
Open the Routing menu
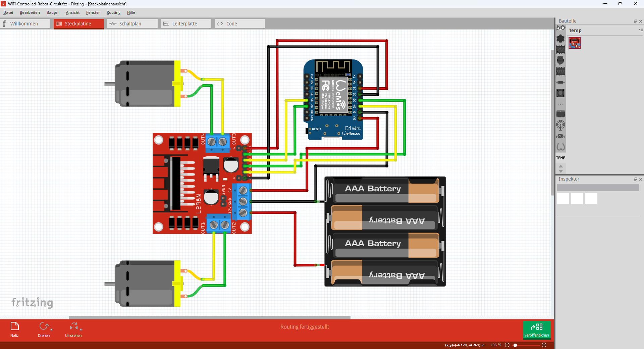tap(113, 12)
